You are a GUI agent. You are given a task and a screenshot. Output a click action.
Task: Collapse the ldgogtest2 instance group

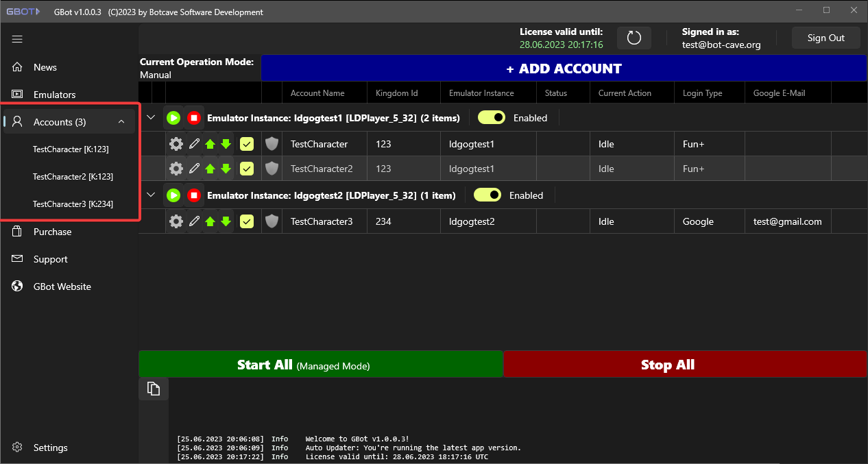coord(151,195)
